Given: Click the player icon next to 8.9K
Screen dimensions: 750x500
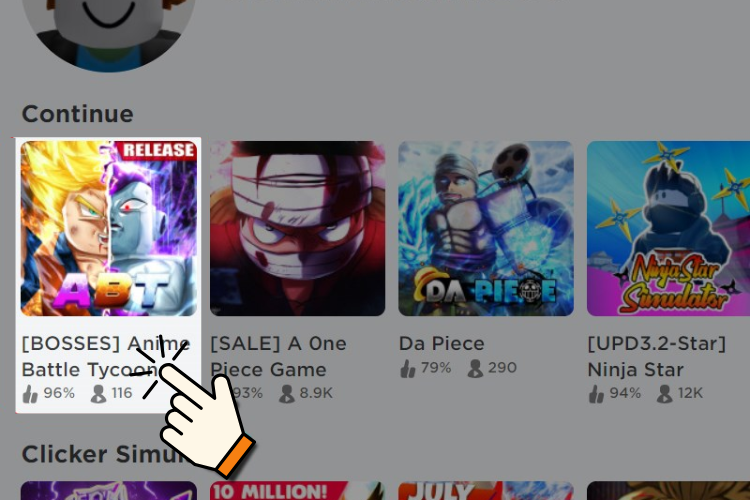Looking at the screenshot, I should [287, 394].
